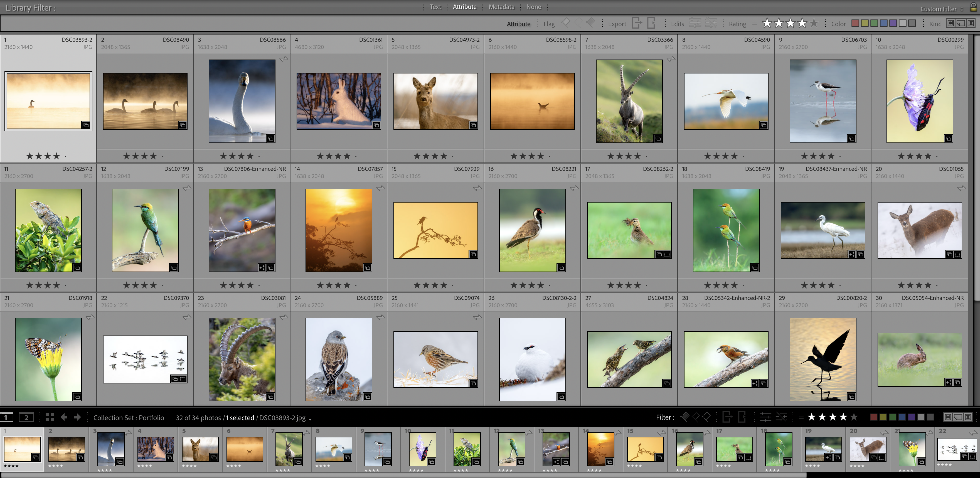The image size is (980, 478).
Task: Click the badge icon on DSC01361 thumbnail
Action: 376,125
